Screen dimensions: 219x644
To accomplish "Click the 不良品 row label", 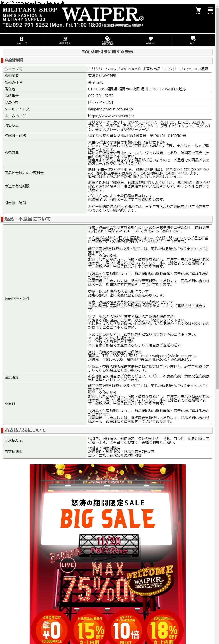I will tap(45, 404).
